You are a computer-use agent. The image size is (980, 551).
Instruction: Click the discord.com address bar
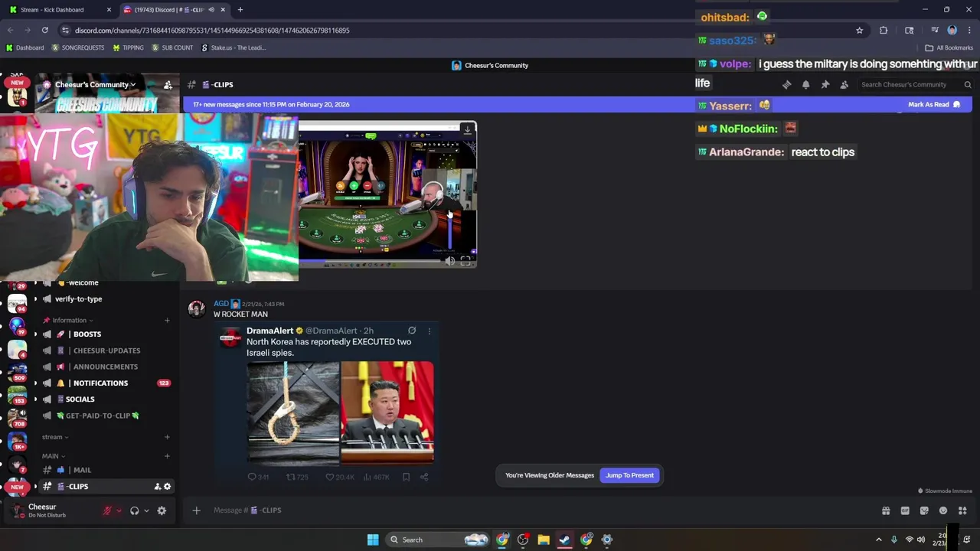[x=459, y=31]
